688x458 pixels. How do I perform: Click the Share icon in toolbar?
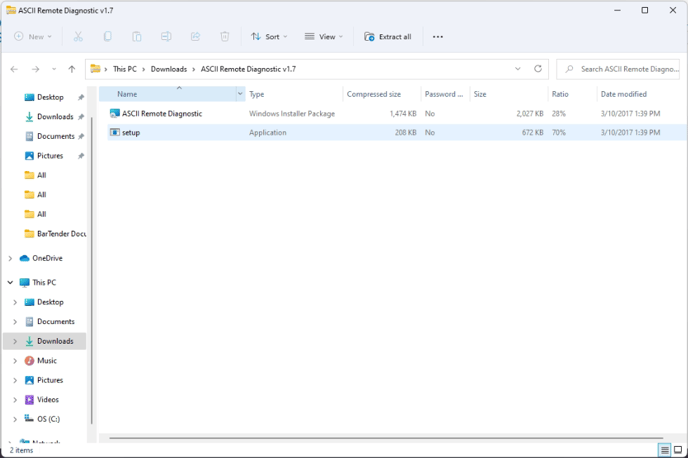195,37
